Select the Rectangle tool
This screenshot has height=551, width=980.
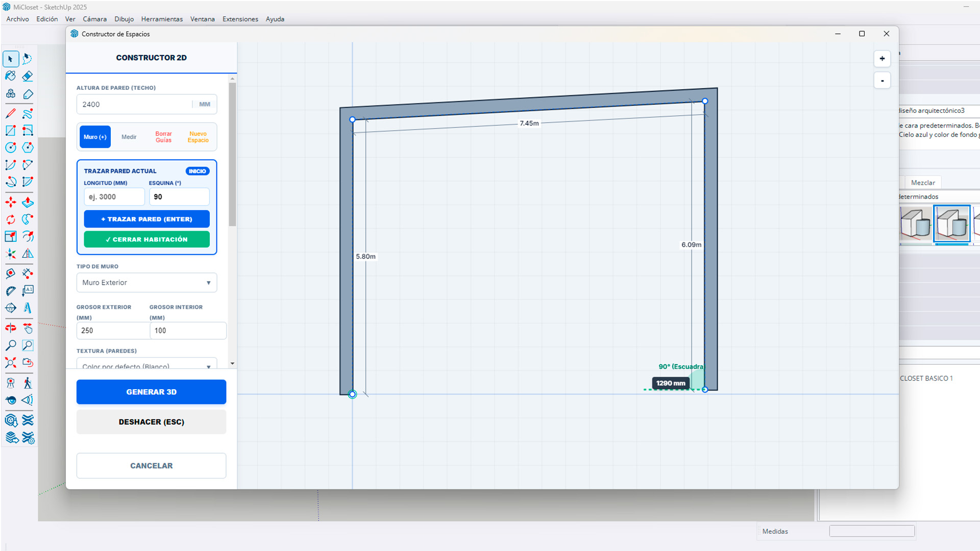click(11, 131)
